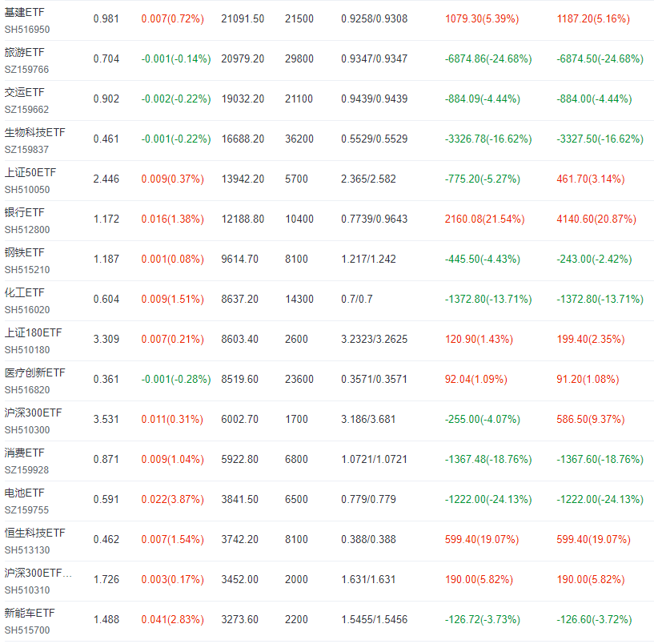Open 沪深300ETF code SH510300
Image resolution: width=654 pixels, height=644 pixels.
coord(27,430)
